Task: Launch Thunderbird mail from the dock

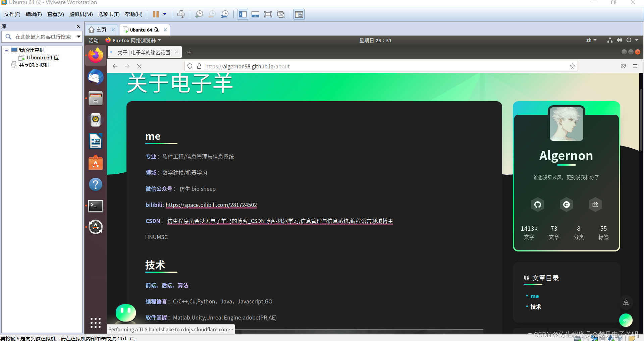Action: [x=96, y=77]
